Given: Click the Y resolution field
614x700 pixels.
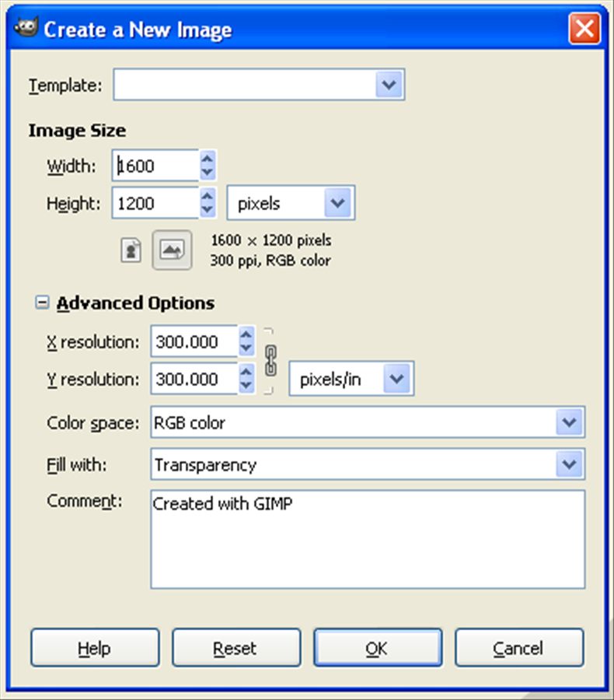Looking at the screenshot, I should tap(194, 379).
